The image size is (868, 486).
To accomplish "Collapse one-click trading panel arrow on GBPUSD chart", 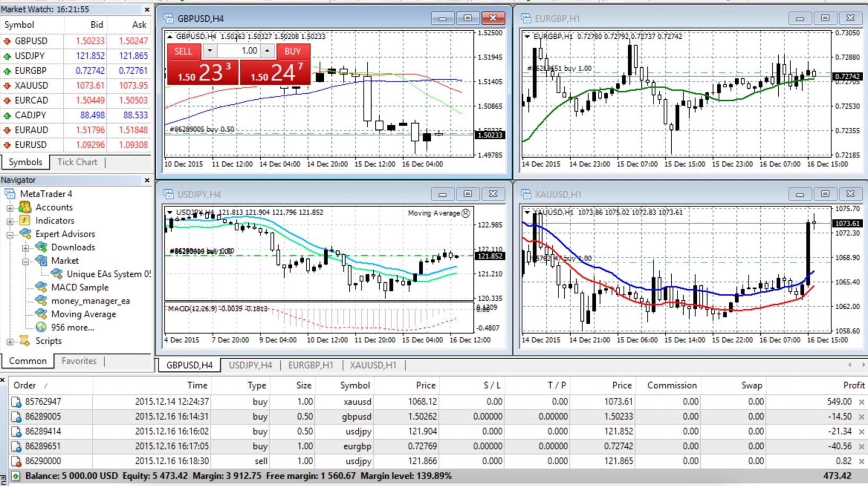I will coord(170,37).
